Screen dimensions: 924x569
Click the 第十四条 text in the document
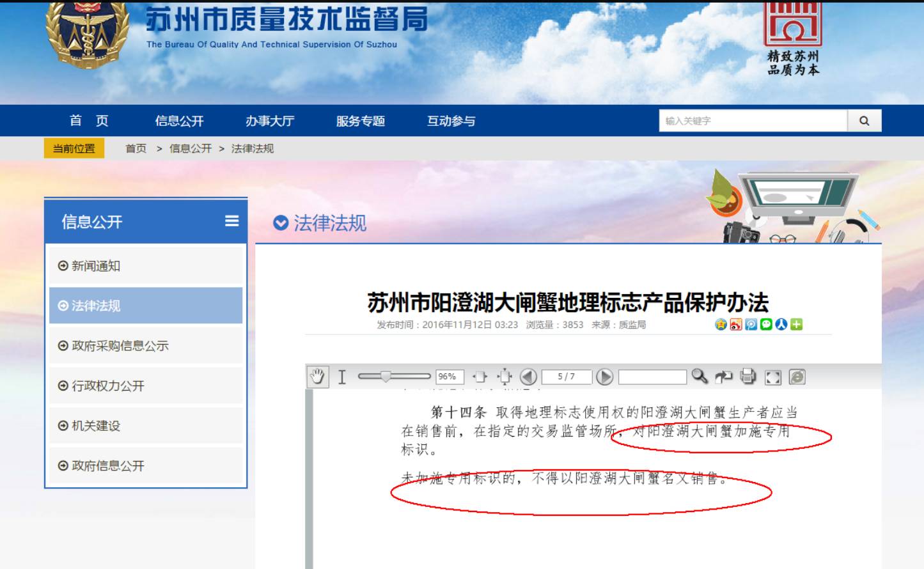458,412
